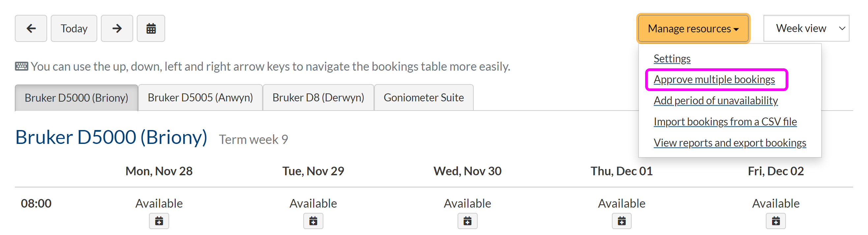Choose Approve multiple bookings
The image size is (868, 235).
[x=714, y=80]
